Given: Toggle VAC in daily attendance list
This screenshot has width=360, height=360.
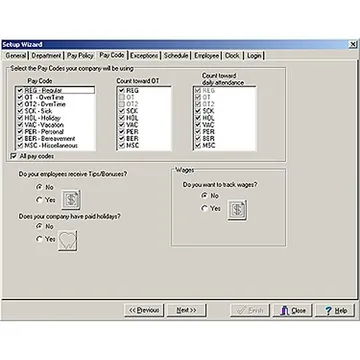Looking at the screenshot, I should point(198,125).
